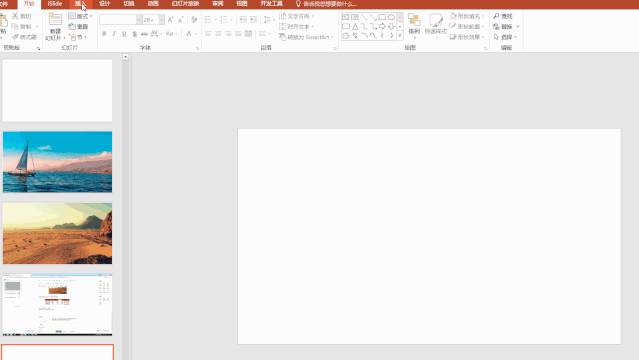Select the desert beach slide thumbnail
This screenshot has height=360, width=639.
click(57, 233)
